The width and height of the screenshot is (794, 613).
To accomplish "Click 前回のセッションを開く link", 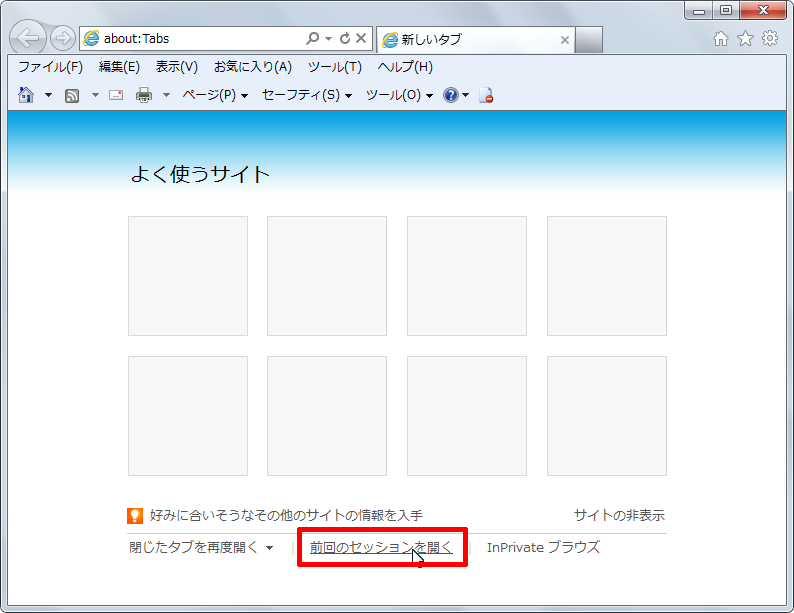I will 381,547.
